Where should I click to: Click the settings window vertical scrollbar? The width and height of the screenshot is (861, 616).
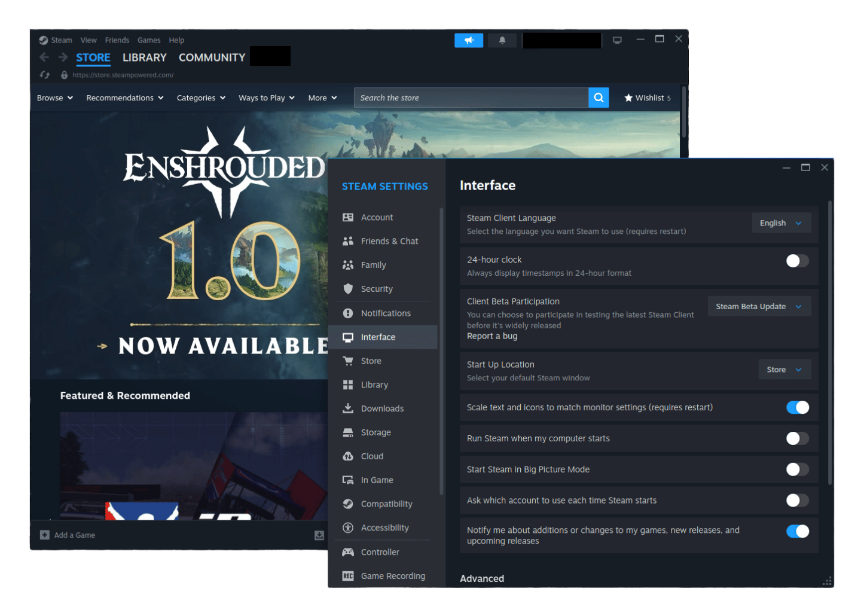(x=830, y=343)
